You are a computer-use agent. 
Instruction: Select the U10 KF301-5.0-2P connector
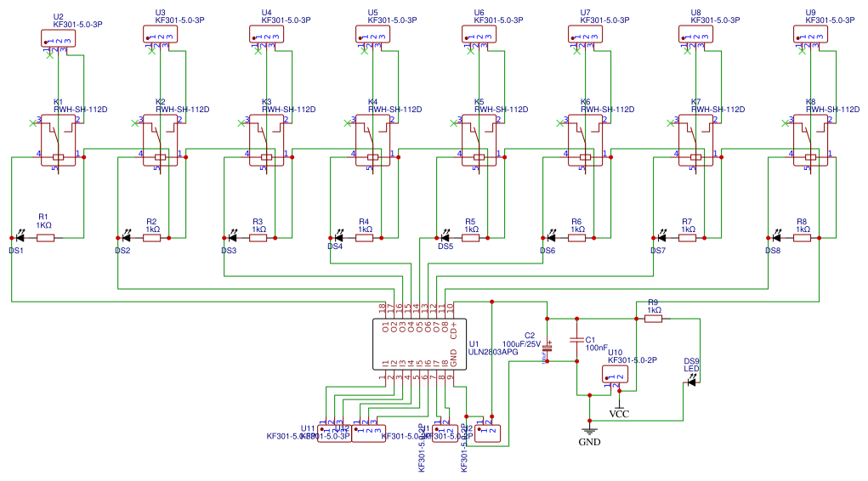(x=615, y=375)
